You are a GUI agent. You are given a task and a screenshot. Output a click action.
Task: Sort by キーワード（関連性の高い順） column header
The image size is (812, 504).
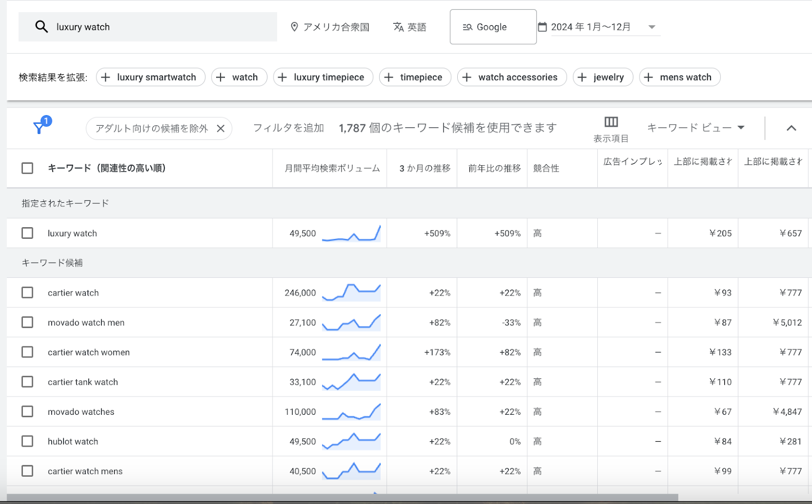[x=107, y=168]
